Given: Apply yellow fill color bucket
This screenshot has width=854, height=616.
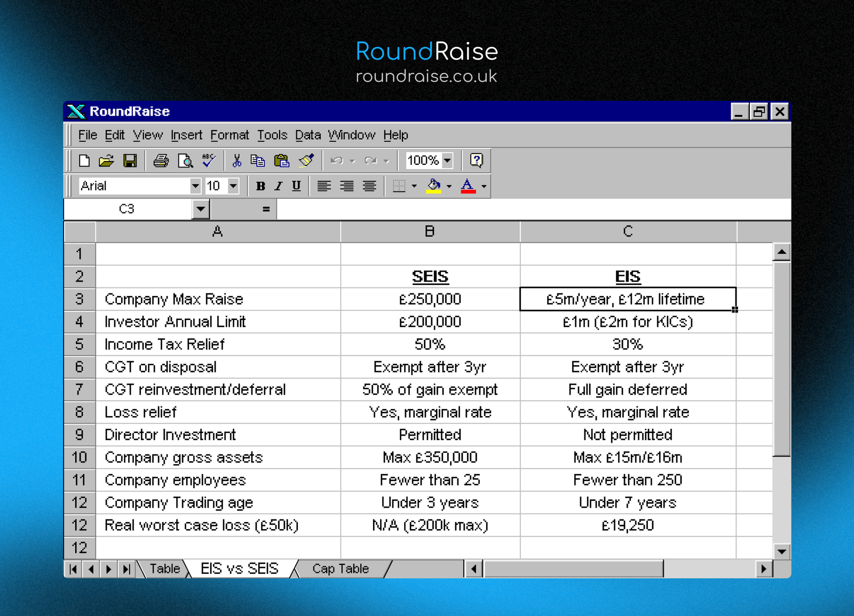Looking at the screenshot, I should tap(433, 186).
